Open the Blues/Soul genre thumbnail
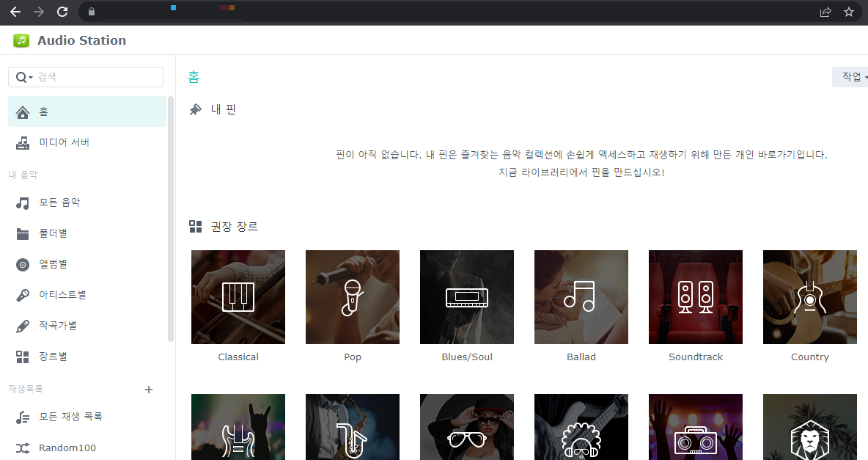Image resolution: width=868 pixels, height=460 pixels. (x=467, y=297)
